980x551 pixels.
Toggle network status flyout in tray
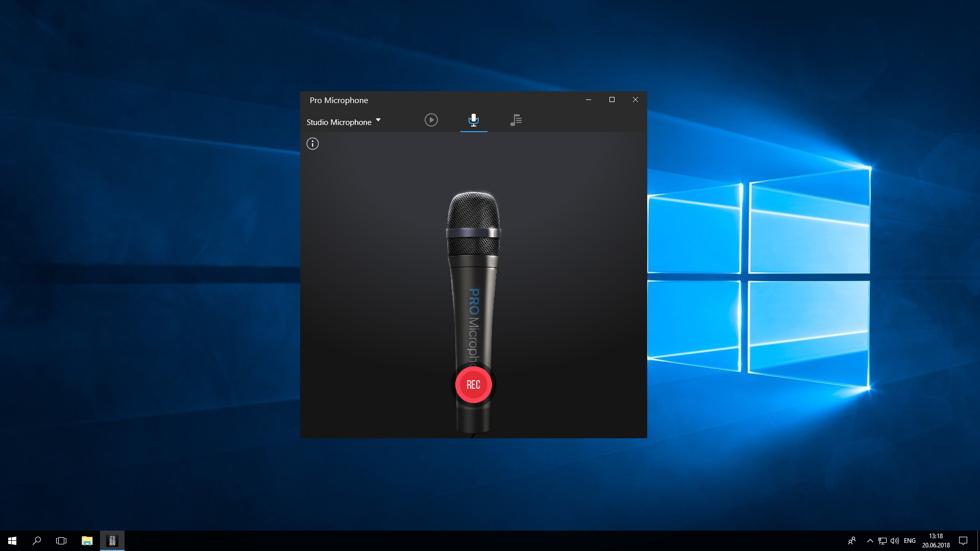point(882,540)
